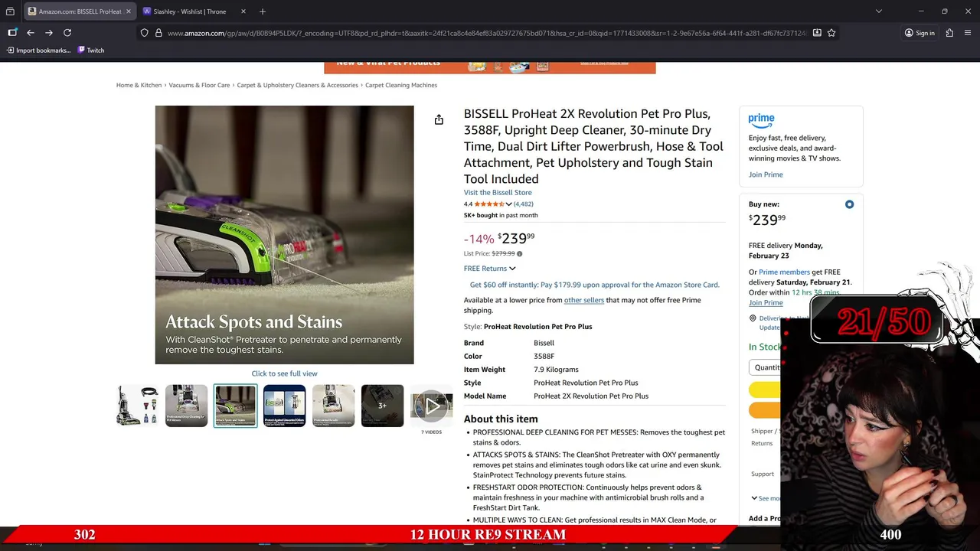Bookmark this page with the star icon
Viewport: 980px width, 551px height.
click(x=831, y=33)
